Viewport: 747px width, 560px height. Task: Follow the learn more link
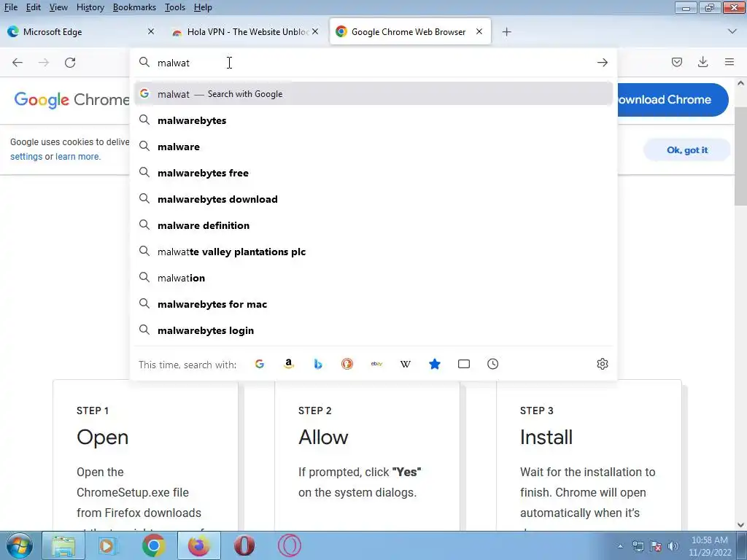click(x=77, y=157)
